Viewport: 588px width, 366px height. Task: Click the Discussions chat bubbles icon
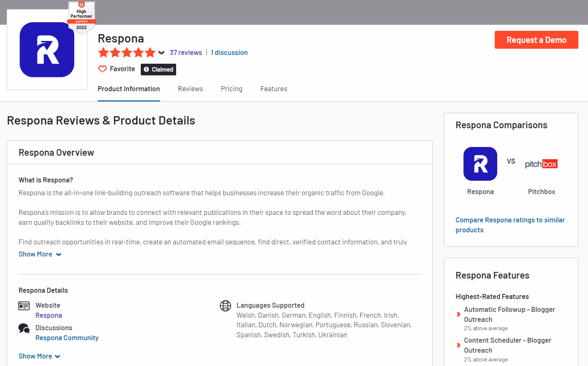(24, 329)
